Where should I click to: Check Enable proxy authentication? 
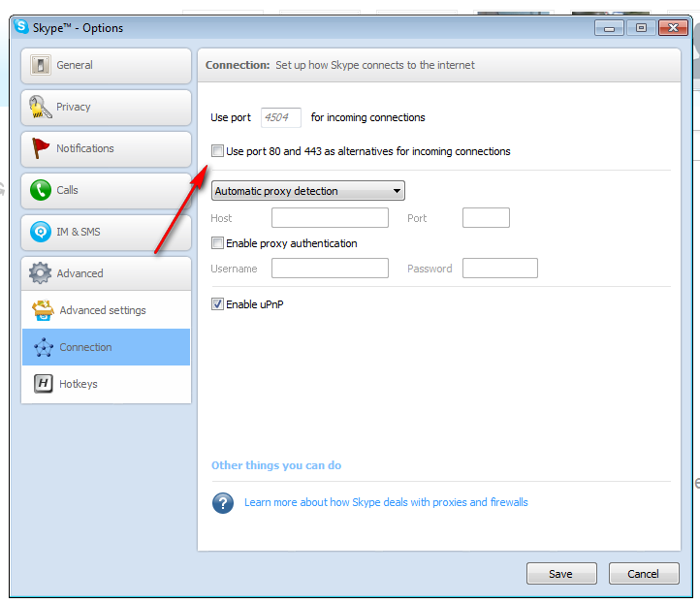point(217,243)
